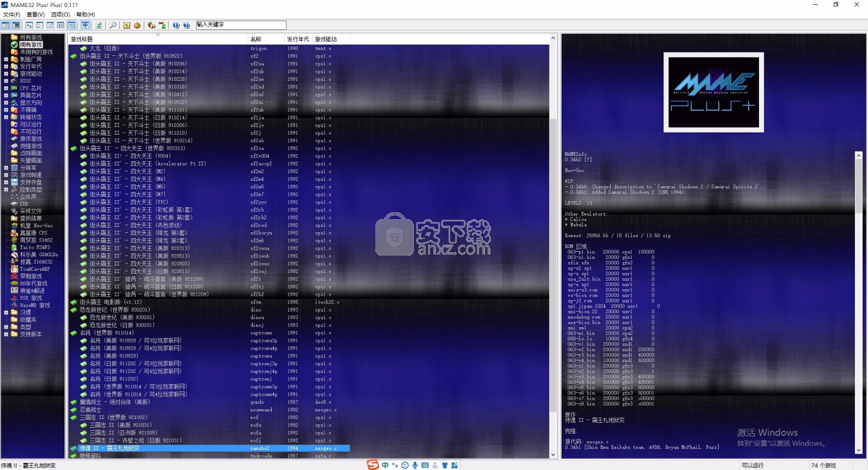
Task: Select the 不可运行 folder icon
Action: pyautogui.click(x=15, y=131)
